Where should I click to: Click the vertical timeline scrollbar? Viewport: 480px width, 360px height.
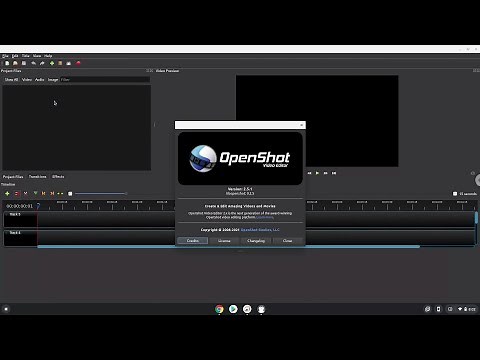(x=476, y=218)
